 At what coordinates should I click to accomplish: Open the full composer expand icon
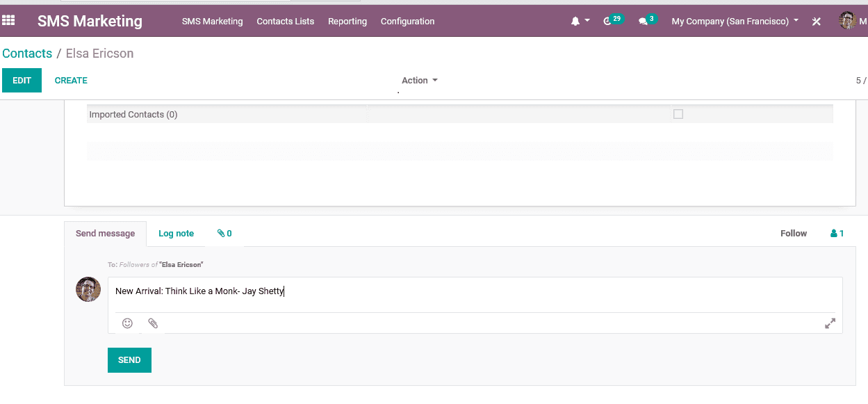point(830,323)
